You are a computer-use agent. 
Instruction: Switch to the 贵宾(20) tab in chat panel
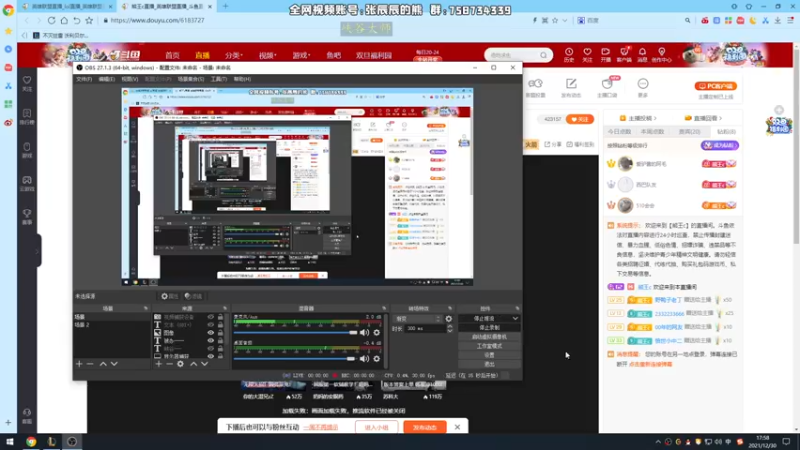[689, 132]
